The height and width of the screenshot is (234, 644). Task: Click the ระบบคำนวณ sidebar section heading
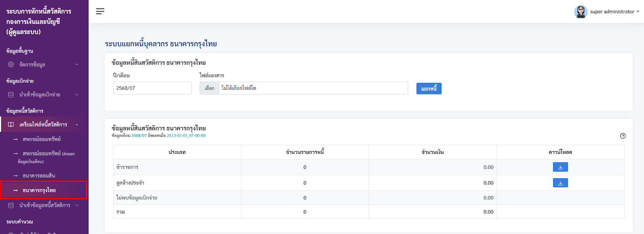20,222
